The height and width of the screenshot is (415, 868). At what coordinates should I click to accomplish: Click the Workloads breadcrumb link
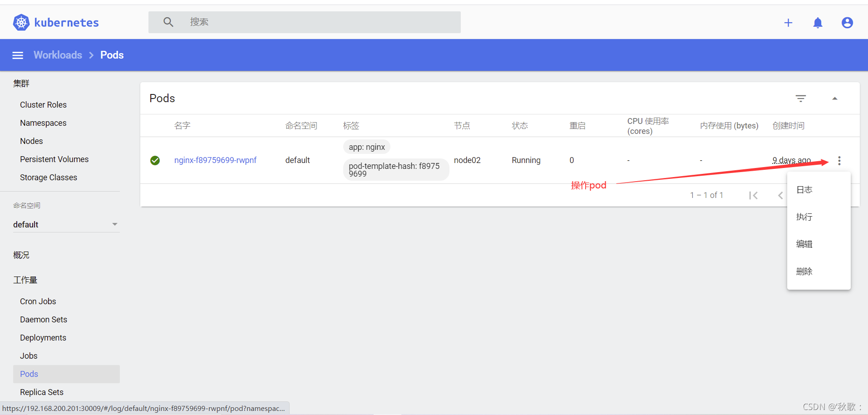(x=58, y=55)
